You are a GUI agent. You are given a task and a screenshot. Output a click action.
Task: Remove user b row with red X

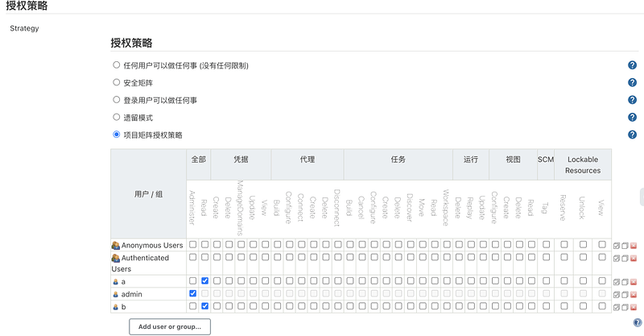click(634, 307)
